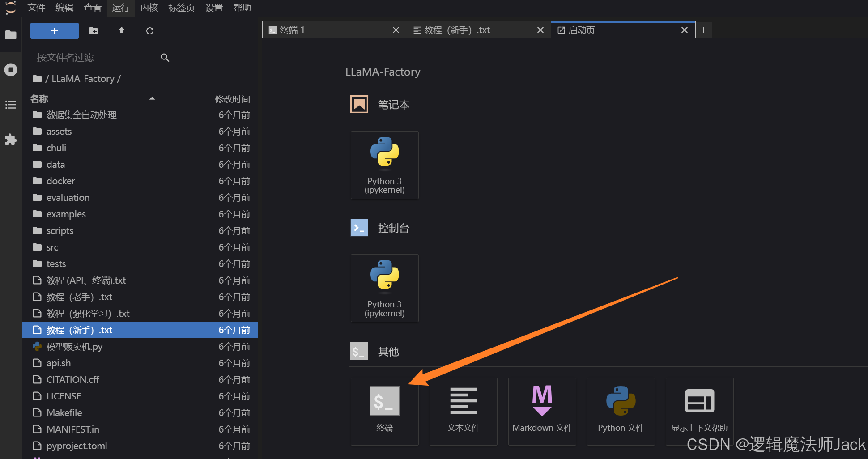The image size is (868, 459).
Task: Open the 运行 menu
Action: pyautogui.click(x=121, y=8)
